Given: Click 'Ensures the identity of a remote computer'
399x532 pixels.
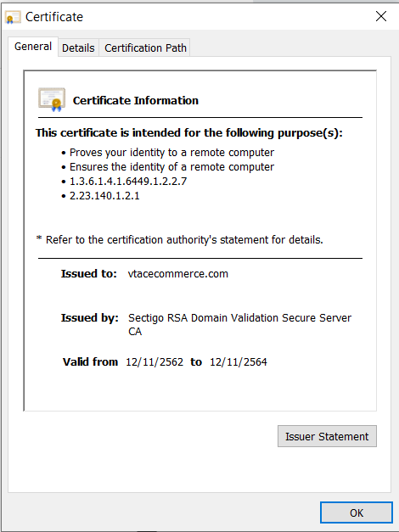Looking at the screenshot, I should point(171,167).
